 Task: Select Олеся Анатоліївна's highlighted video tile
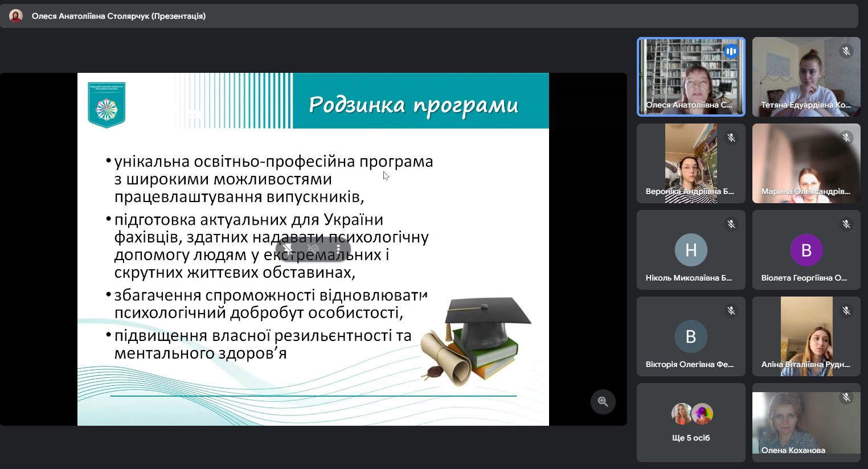(x=691, y=77)
